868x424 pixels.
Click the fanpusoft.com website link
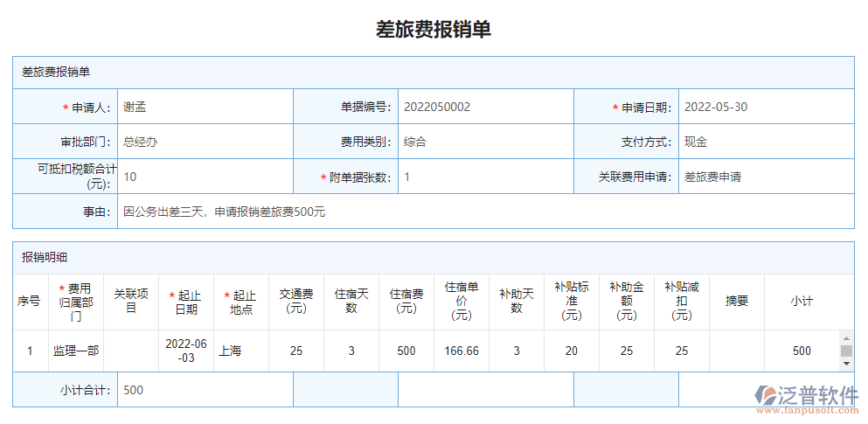click(806, 409)
